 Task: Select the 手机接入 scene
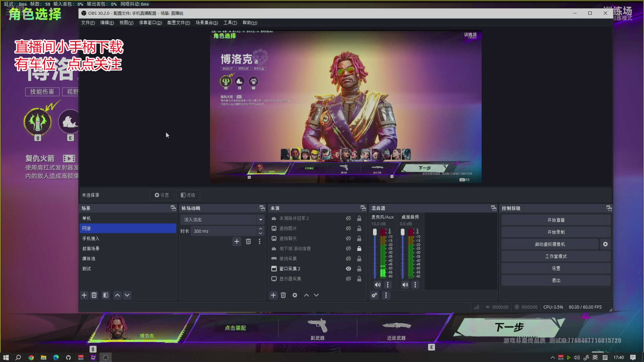pyautogui.click(x=128, y=239)
